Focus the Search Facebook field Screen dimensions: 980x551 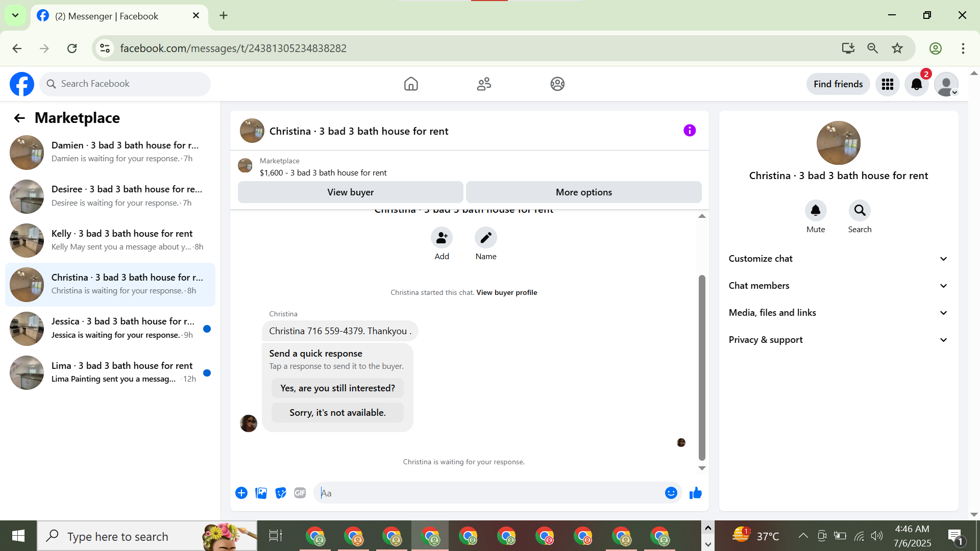125,84
